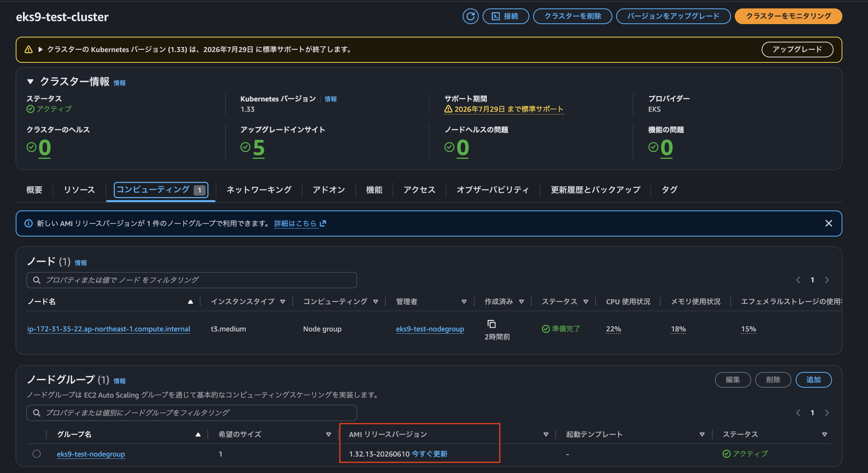The width and height of the screenshot is (868, 473).
Task: Sort node groups by 起動テンプレート column
Action: coord(702,435)
